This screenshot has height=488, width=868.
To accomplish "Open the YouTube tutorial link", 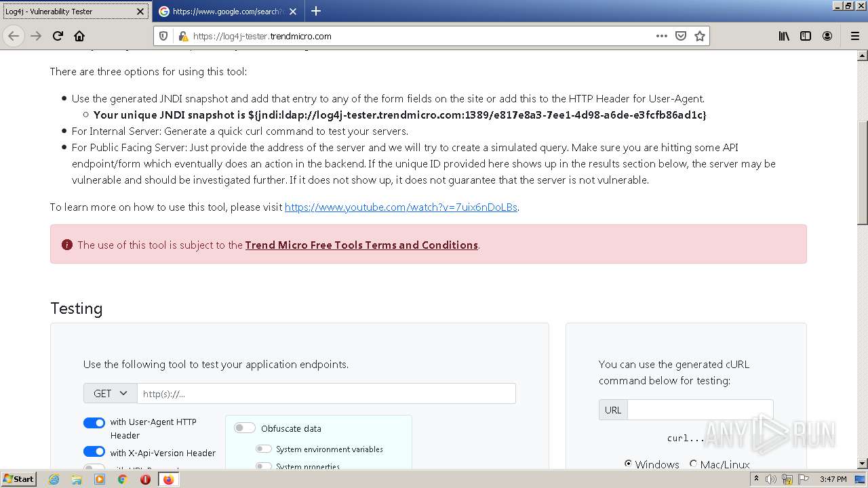I will (x=401, y=207).
